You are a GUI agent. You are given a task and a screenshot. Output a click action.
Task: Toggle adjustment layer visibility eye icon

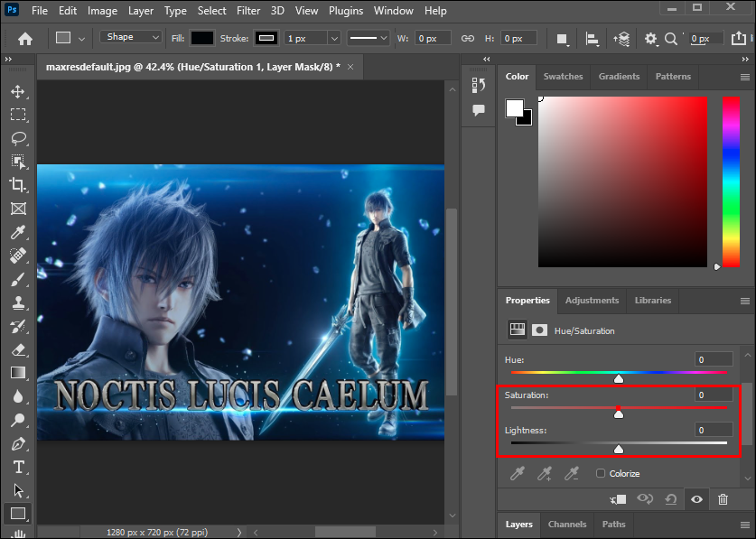696,498
